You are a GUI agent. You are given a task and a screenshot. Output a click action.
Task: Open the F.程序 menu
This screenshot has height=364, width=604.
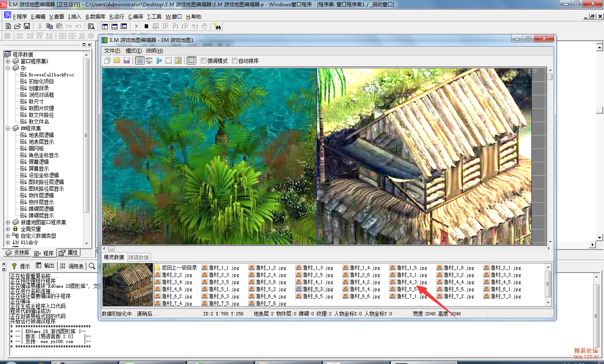20,17
